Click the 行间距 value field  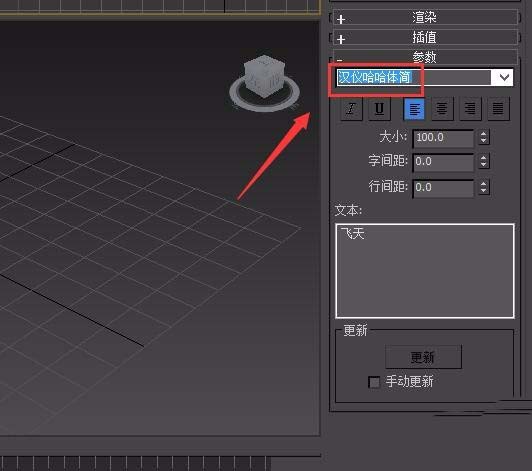tap(443, 188)
